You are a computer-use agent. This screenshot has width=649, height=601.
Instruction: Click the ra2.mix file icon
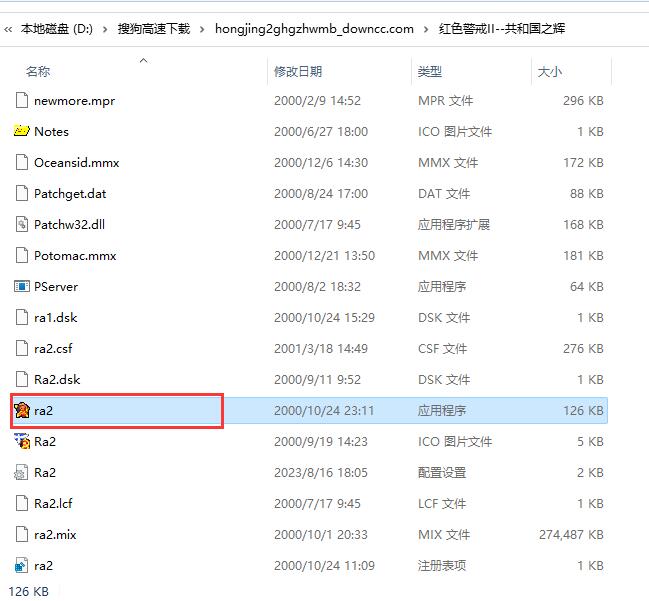22,534
